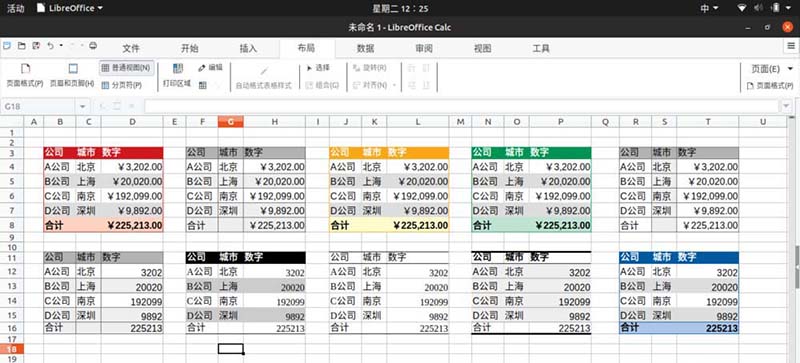
Task: Click the 编辑 edit print range button
Action: coord(210,67)
